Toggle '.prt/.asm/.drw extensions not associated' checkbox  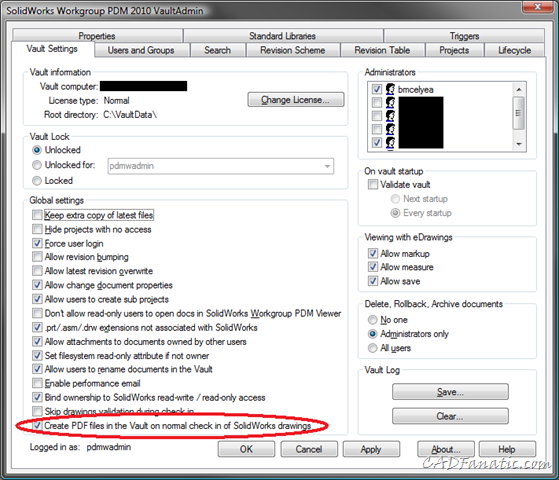point(37,327)
